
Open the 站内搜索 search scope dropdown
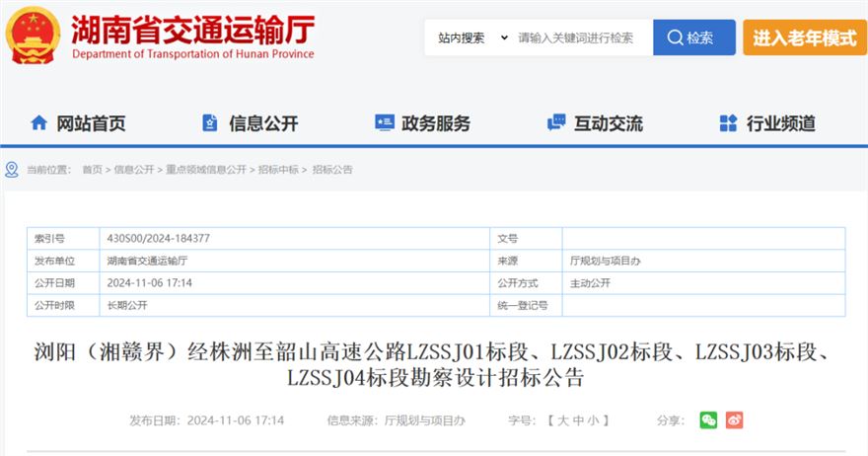[472, 38]
